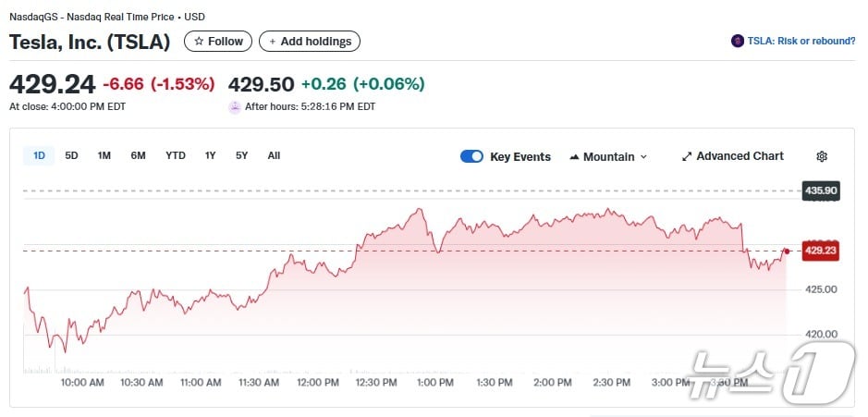
Task: Select the All time range
Action: (274, 155)
